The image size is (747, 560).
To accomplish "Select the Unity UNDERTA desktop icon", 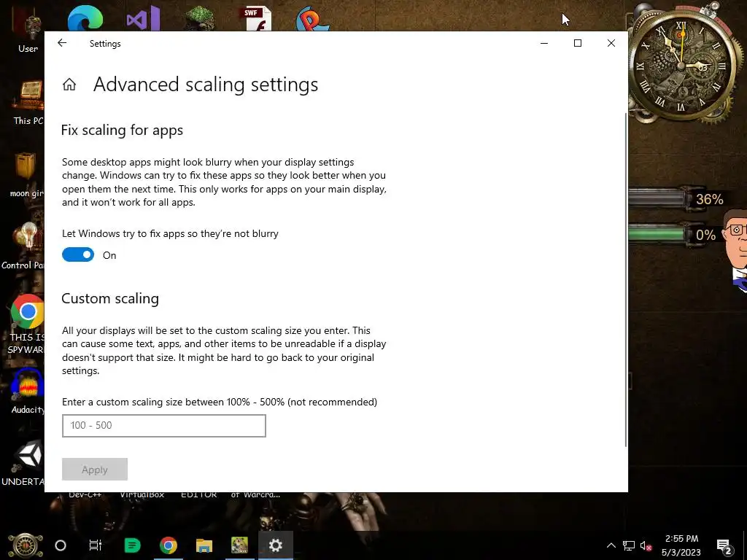I will pos(23,463).
